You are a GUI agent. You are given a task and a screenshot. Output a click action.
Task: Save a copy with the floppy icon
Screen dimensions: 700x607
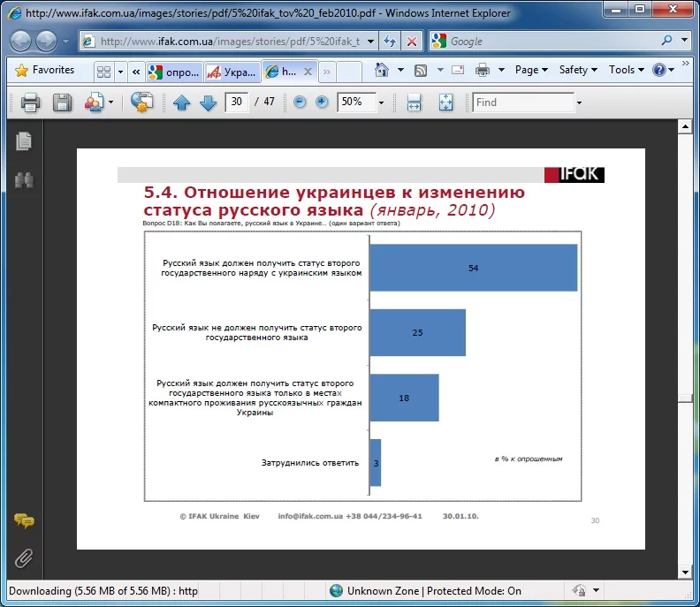63,102
